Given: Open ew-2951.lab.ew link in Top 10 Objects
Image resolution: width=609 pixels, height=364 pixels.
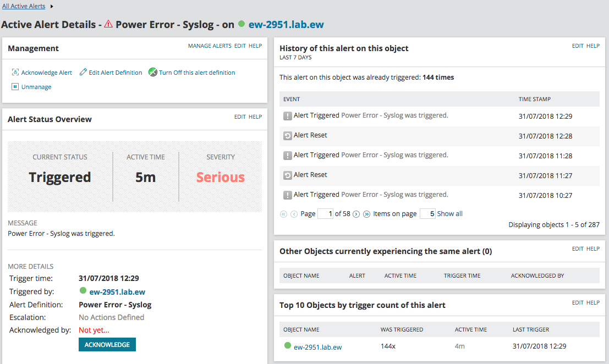Looking at the screenshot, I should point(318,348).
